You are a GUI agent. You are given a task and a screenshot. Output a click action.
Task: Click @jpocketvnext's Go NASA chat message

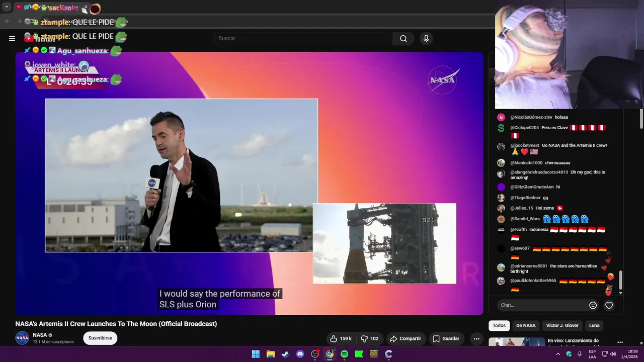[x=558, y=148]
